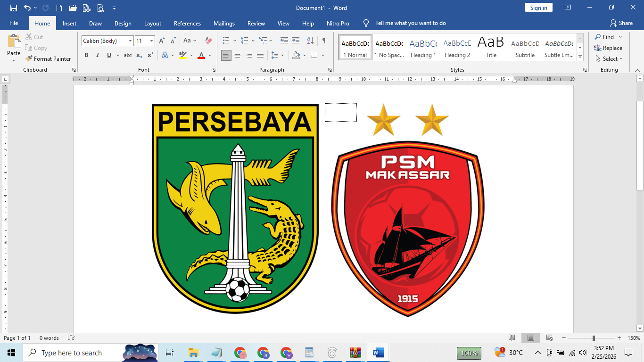Select center alignment
The height and width of the screenshot is (362, 644).
click(x=238, y=55)
